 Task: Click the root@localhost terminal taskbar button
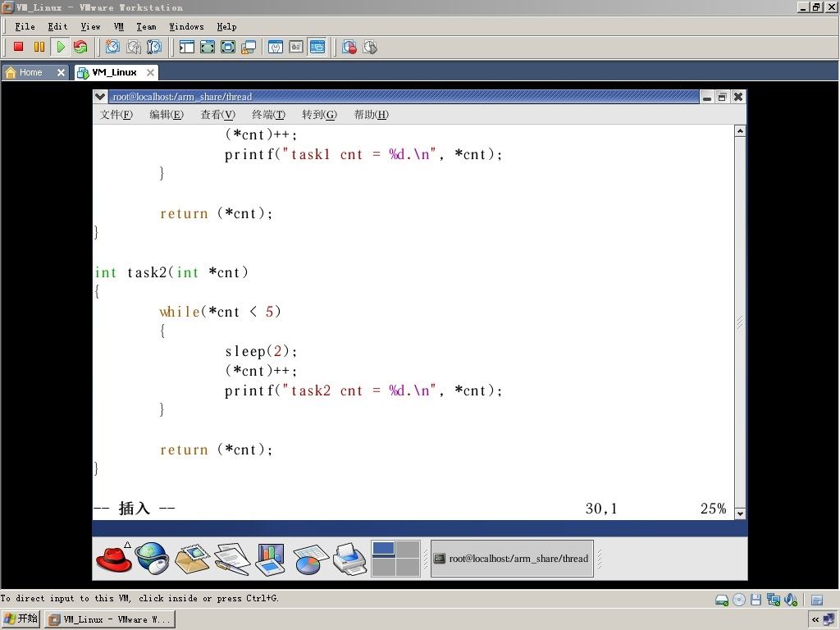(512, 558)
